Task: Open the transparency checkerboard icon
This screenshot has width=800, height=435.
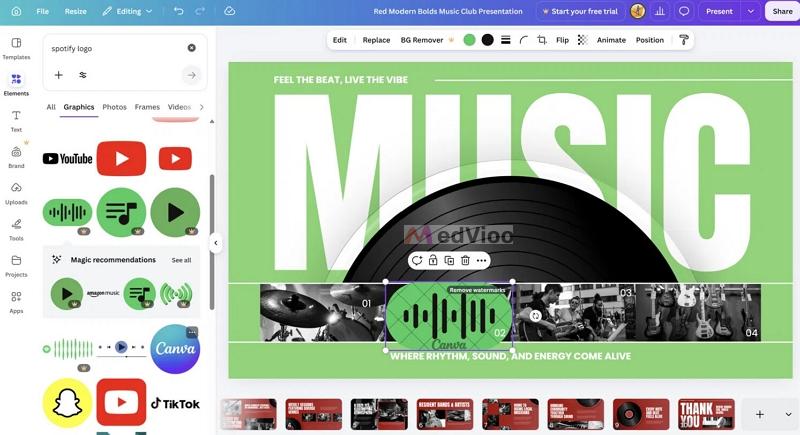Action: pos(582,40)
